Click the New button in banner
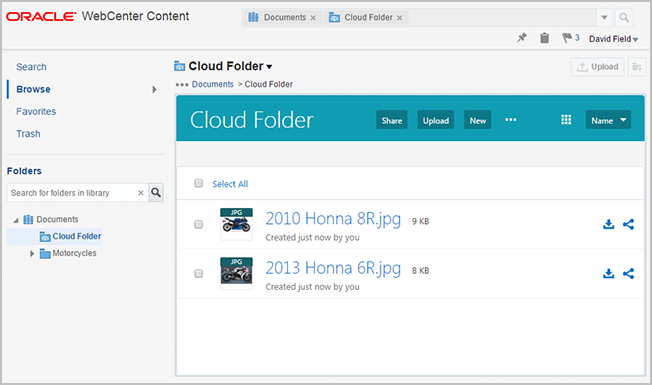The image size is (652, 385). pos(478,120)
